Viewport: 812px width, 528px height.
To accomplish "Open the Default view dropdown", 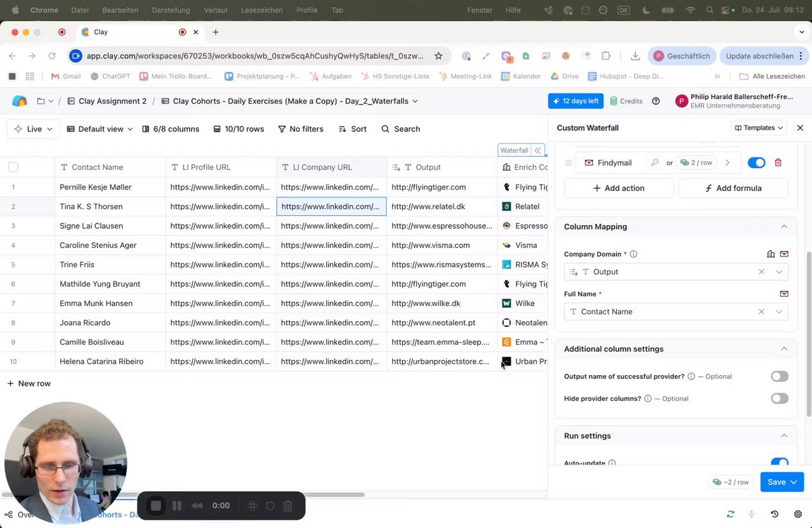I will click(100, 129).
